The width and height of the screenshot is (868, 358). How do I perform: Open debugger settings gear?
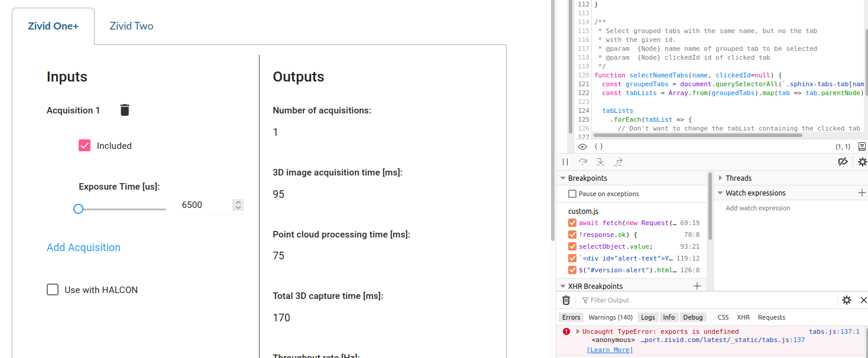(x=863, y=162)
